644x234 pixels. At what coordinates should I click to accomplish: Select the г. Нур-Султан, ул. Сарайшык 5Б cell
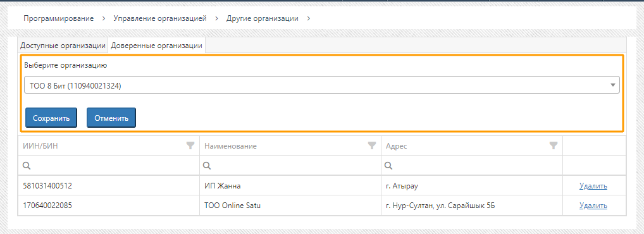pos(472,206)
